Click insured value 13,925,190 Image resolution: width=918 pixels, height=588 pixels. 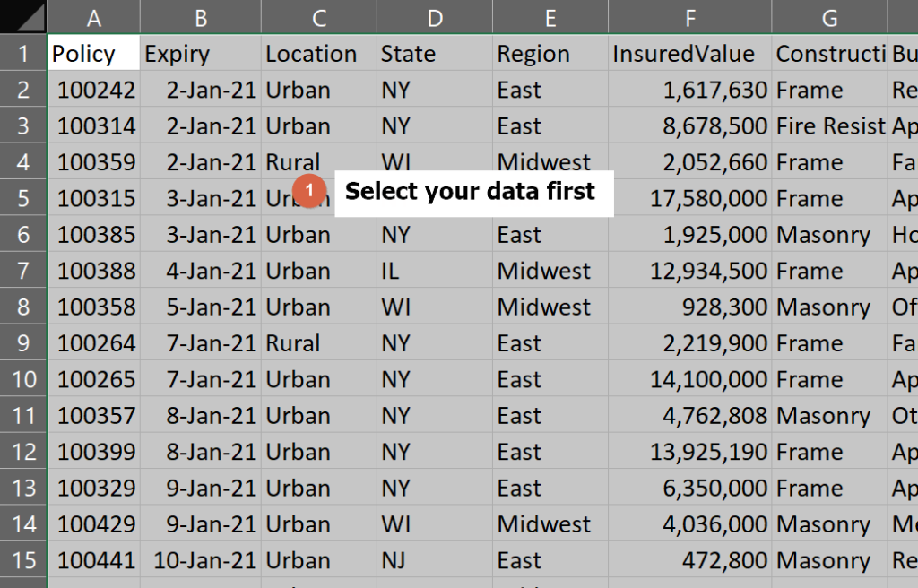click(689, 451)
